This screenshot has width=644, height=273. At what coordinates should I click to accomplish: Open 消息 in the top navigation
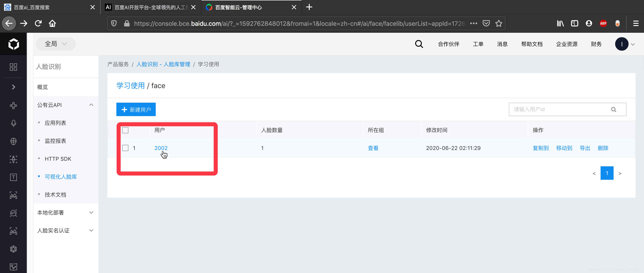(x=502, y=44)
